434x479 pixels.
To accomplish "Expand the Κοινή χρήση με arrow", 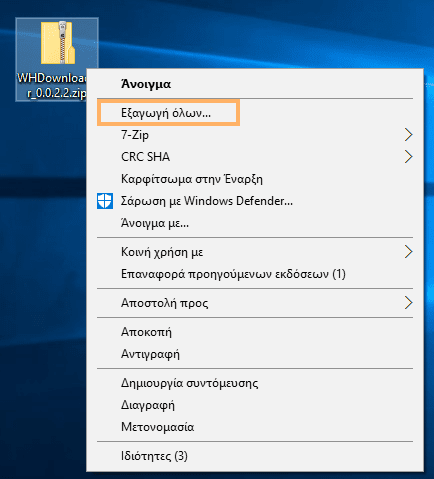I will [409, 252].
